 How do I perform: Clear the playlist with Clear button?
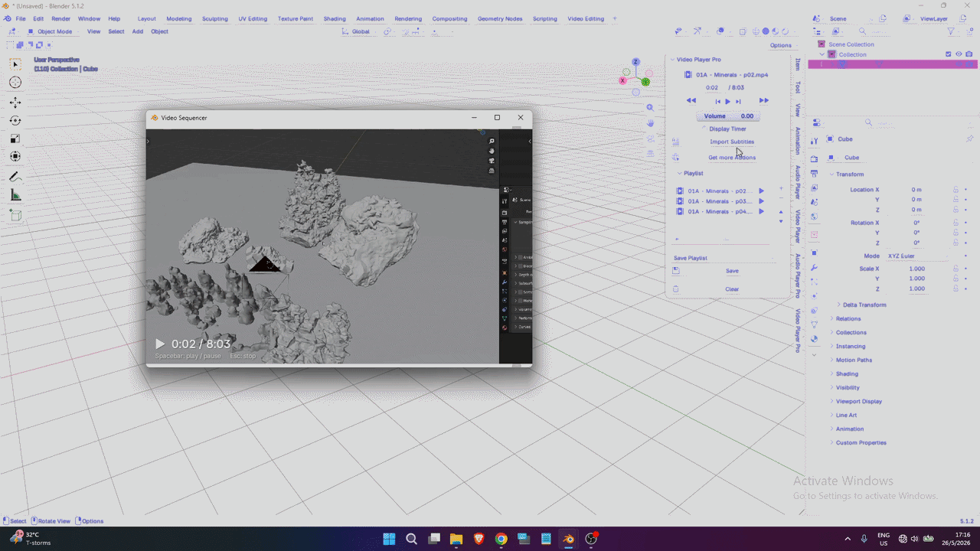click(732, 289)
